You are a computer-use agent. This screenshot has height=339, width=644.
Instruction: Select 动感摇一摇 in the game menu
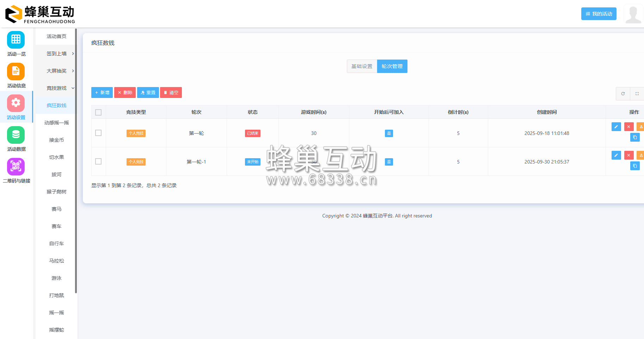56,123
